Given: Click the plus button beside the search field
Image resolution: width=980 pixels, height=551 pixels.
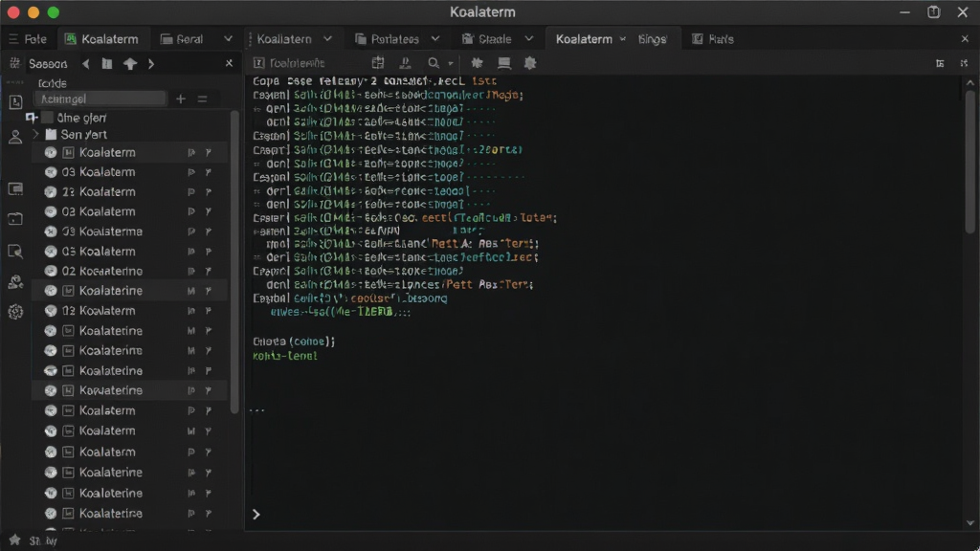Looking at the screenshot, I should 181,99.
